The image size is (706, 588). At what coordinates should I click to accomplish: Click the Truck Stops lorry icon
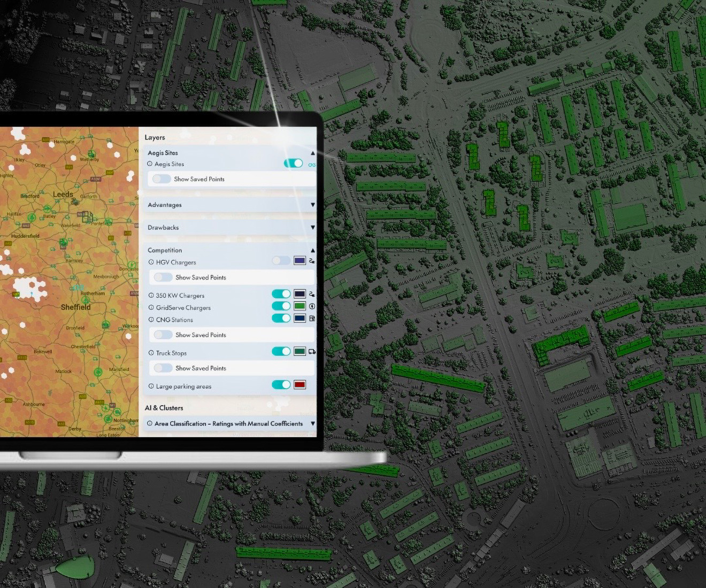click(x=312, y=352)
